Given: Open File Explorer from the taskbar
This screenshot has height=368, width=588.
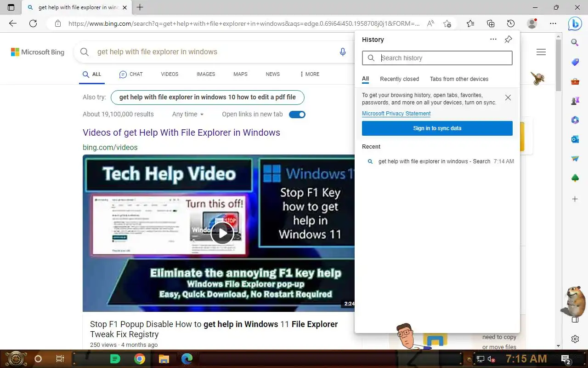Looking at the screenshot, I should coord(164,359).
